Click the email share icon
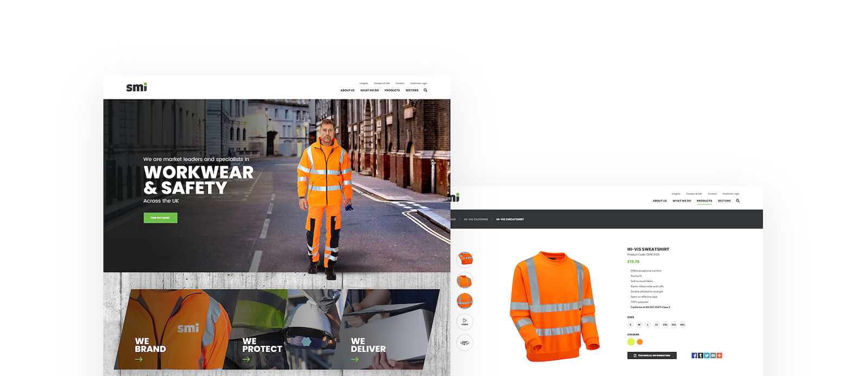Viewport: 868px width, 376px height. point(713,355)
